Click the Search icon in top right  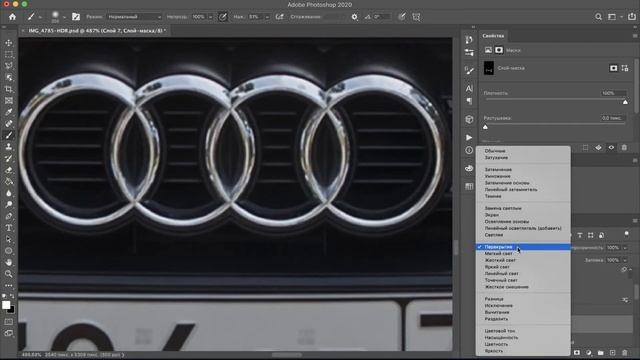pos(598,17)
